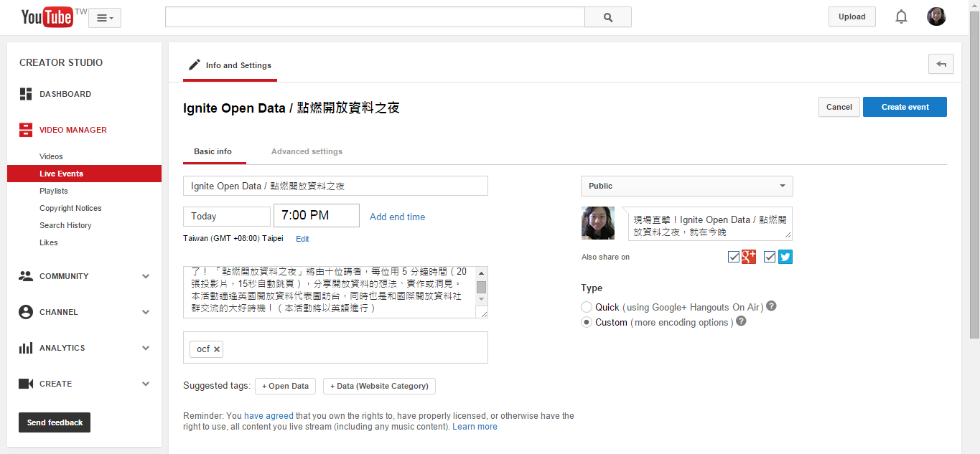Click the Upload button

coord(852,16)
